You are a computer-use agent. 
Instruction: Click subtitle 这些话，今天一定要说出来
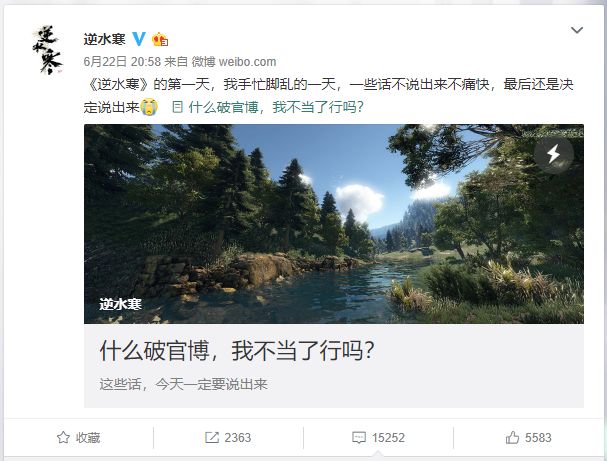183,384
